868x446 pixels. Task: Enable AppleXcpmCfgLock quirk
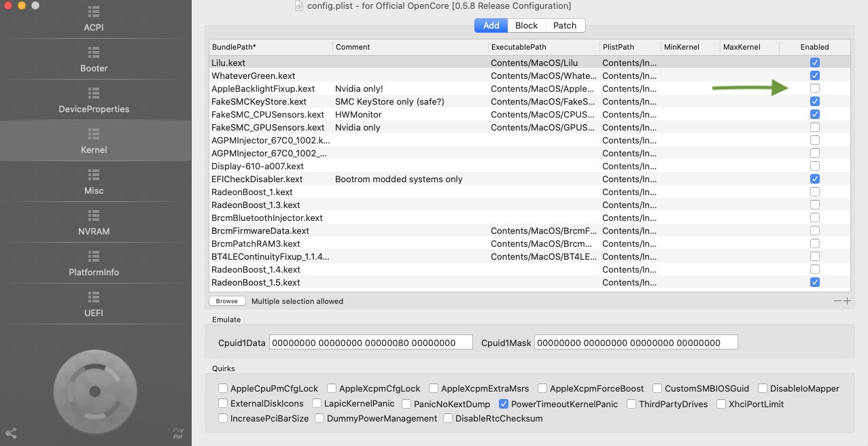tap(332, 389)
